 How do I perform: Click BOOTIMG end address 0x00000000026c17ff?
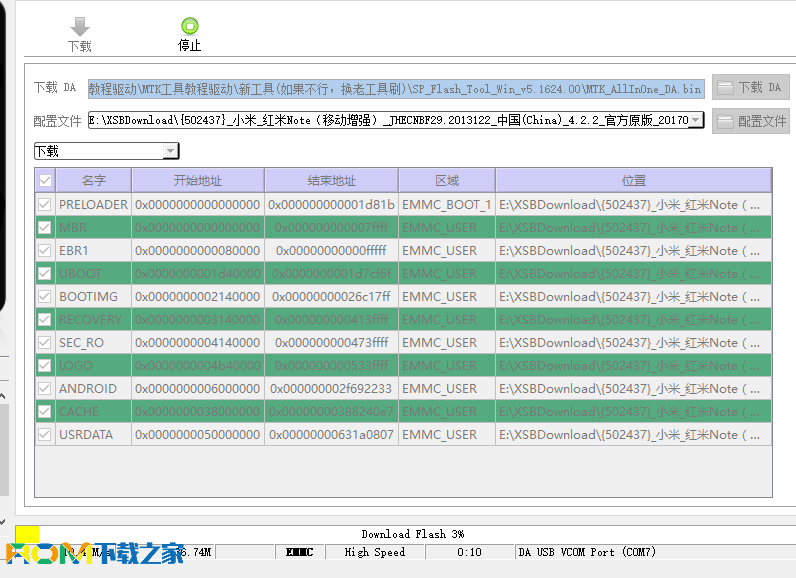(331, 296)
